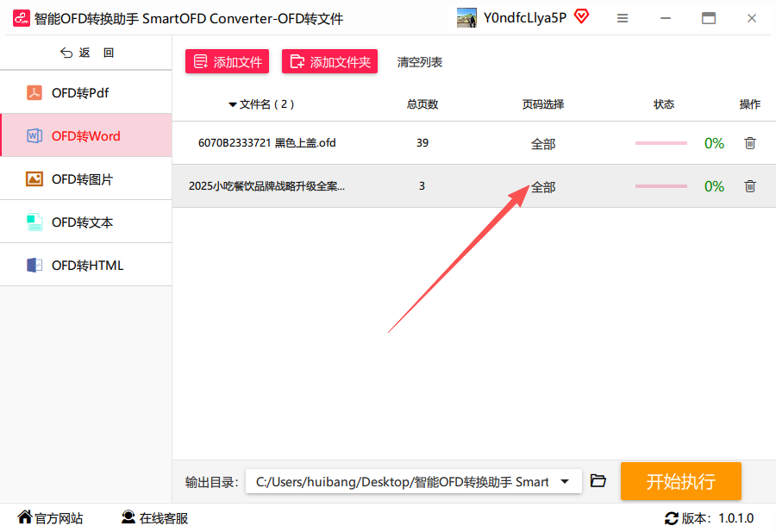Viewport: 776px width, 532px height.
Task: Sort list by 文件名 column arrow
Action: tap(233, 104)
